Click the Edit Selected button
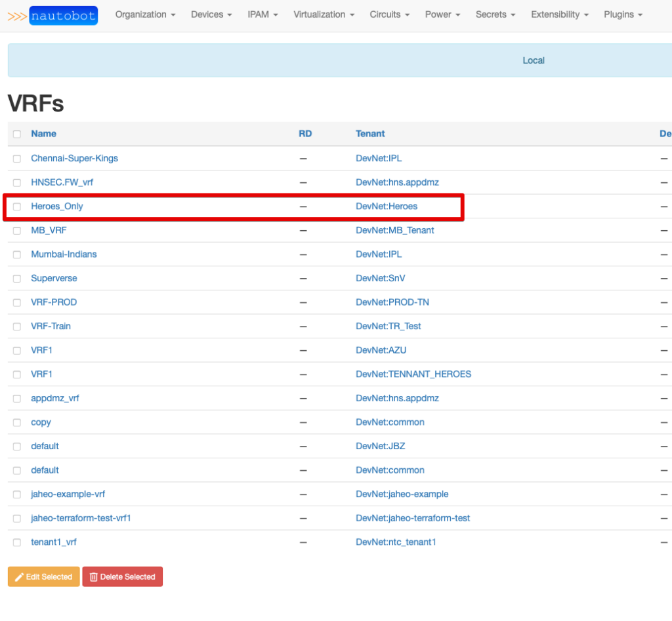 tap(44, 577)
